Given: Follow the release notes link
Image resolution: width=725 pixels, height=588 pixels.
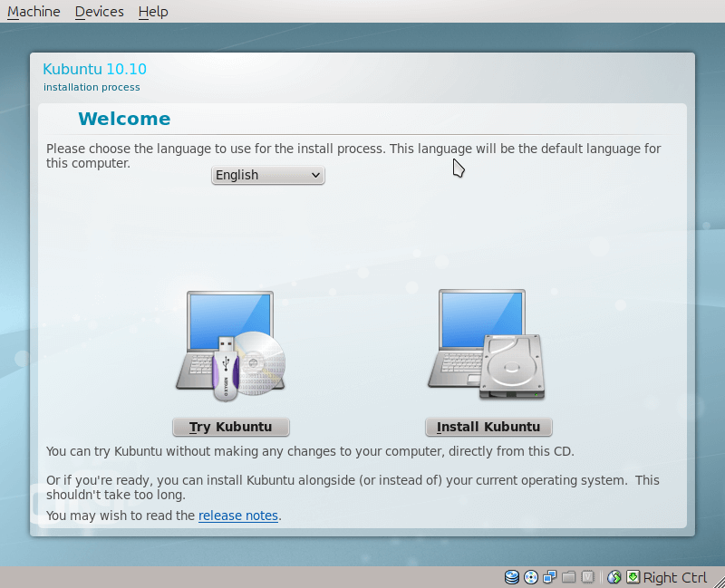Looking at the screenshot, I should pyautogui.click(x=238, y=516).
